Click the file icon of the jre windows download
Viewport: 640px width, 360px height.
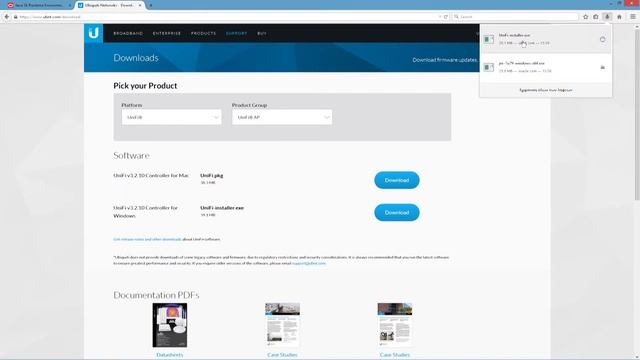pos(489,67)
